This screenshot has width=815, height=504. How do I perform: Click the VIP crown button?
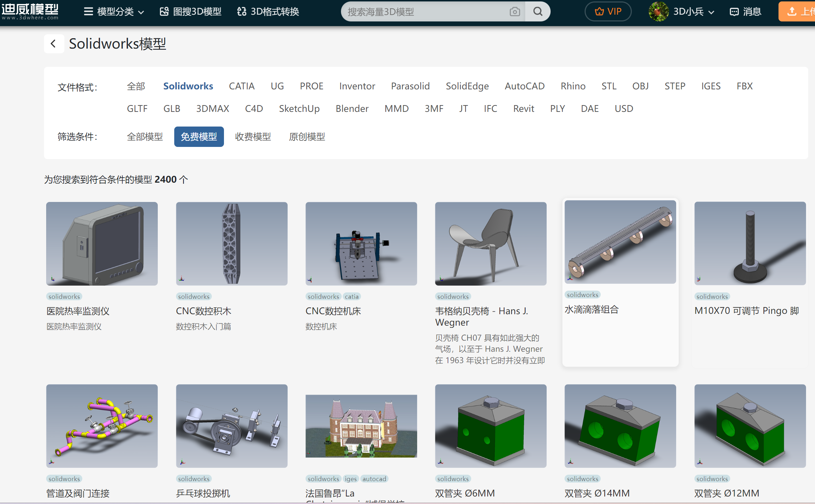608,12
